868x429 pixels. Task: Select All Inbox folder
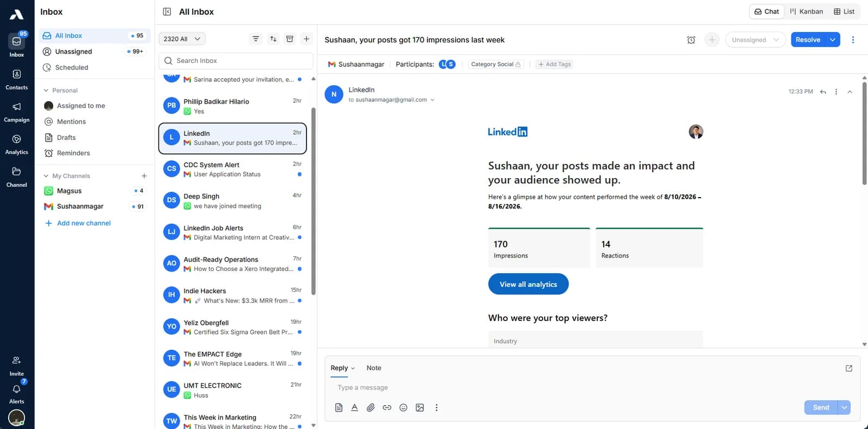[x=94, y=36]
